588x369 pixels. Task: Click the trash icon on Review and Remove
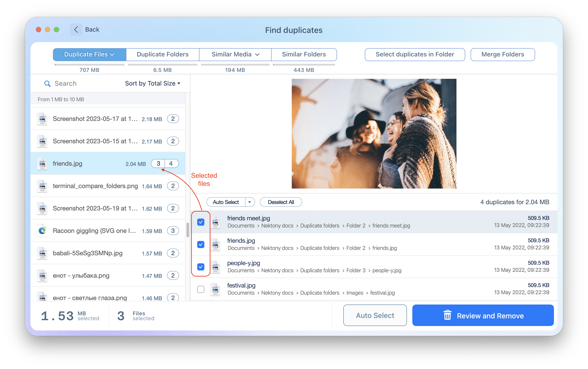coord(447,315)
